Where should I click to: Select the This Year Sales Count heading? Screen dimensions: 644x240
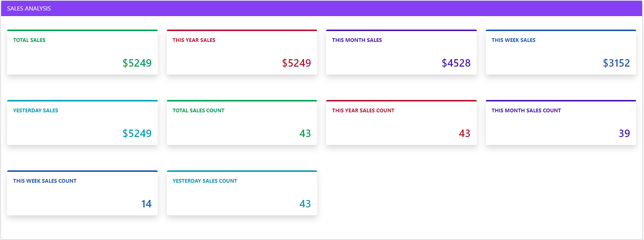[363, 110]
